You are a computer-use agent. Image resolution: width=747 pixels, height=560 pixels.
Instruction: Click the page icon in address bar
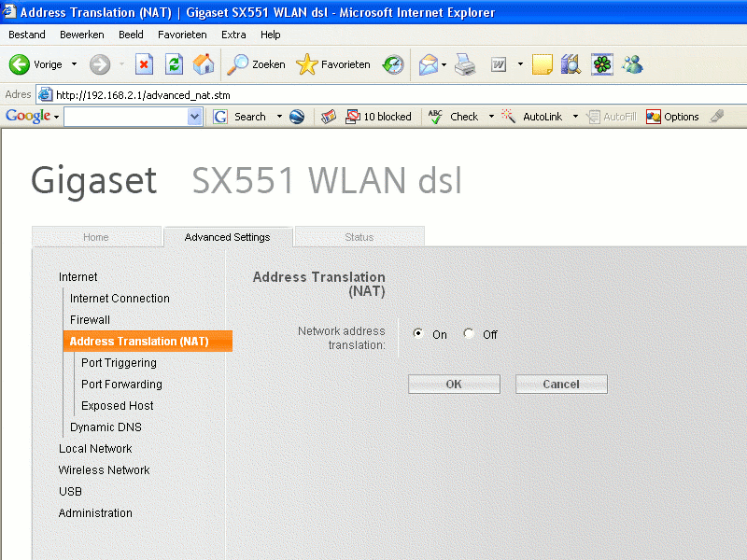45,95
